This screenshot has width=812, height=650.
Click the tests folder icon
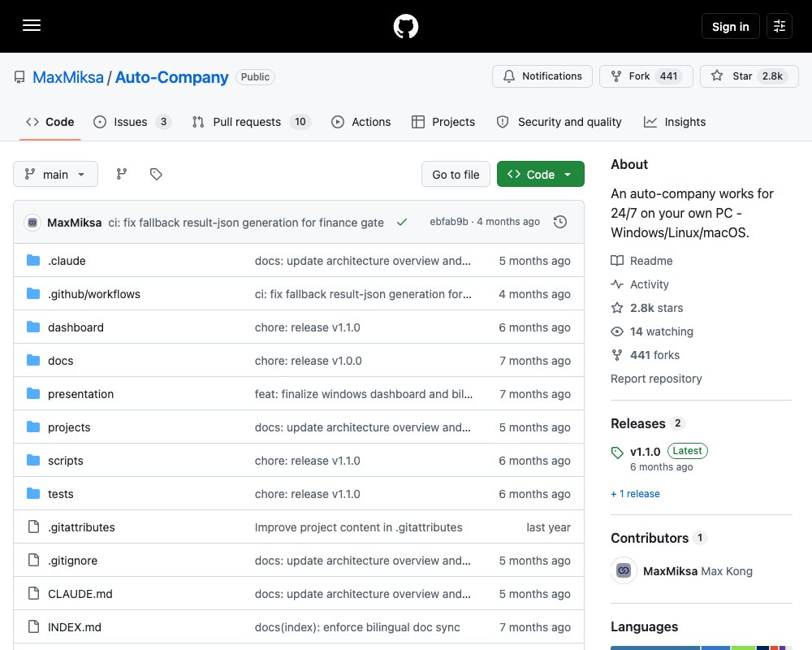33,493
